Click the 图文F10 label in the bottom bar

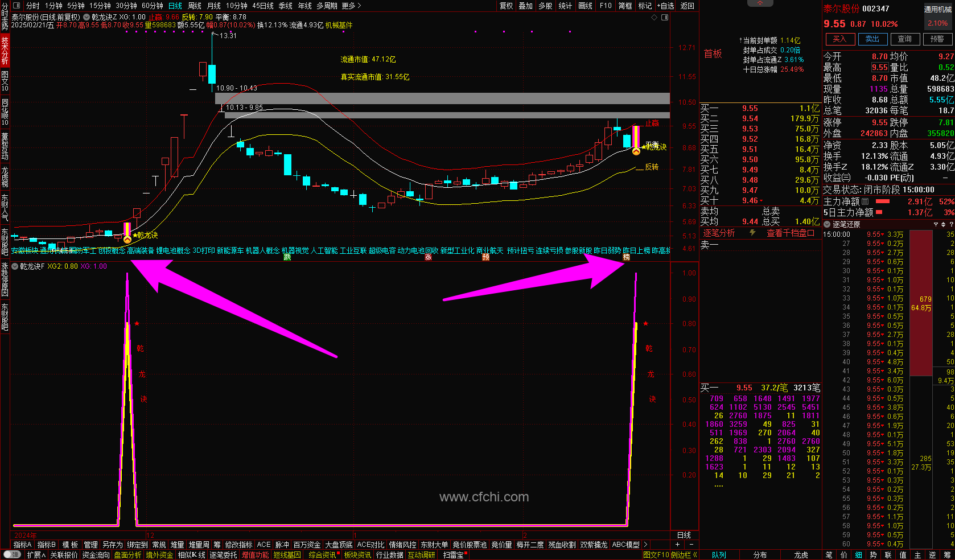point(656,555)
